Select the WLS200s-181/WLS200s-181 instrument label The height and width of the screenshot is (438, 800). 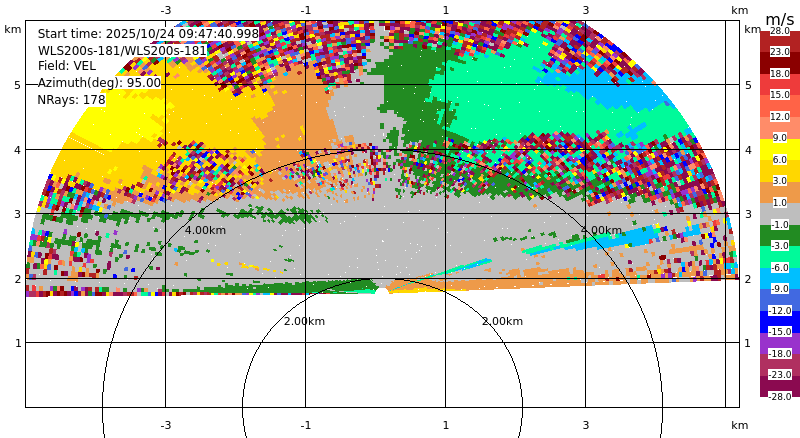coord(122,51)
